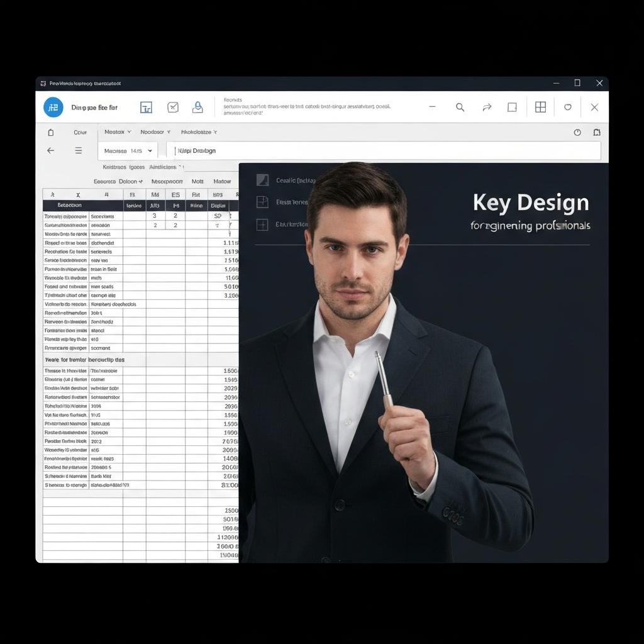Go back using the left arrow
644x644 pixels.
tap(51, 151)
